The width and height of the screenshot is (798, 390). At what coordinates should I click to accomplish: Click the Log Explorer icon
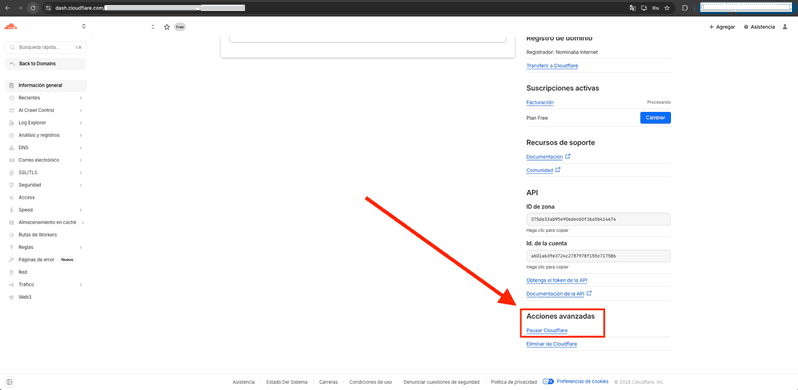coord(12,123)
